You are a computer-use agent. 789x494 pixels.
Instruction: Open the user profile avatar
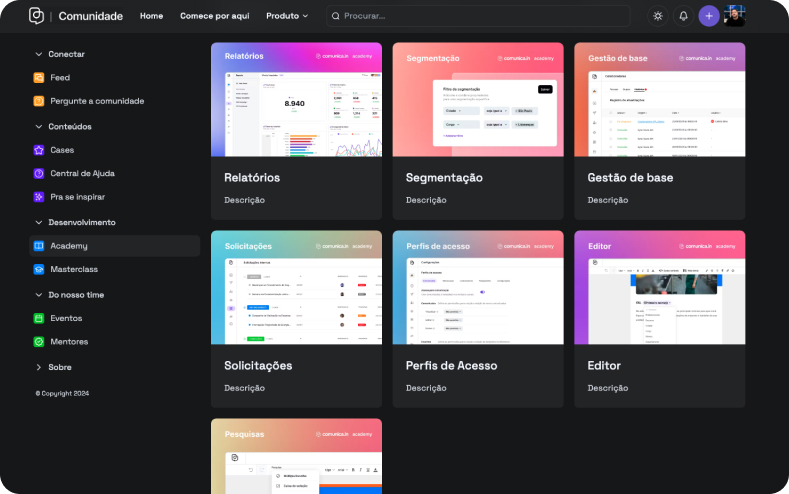point(734,16)
